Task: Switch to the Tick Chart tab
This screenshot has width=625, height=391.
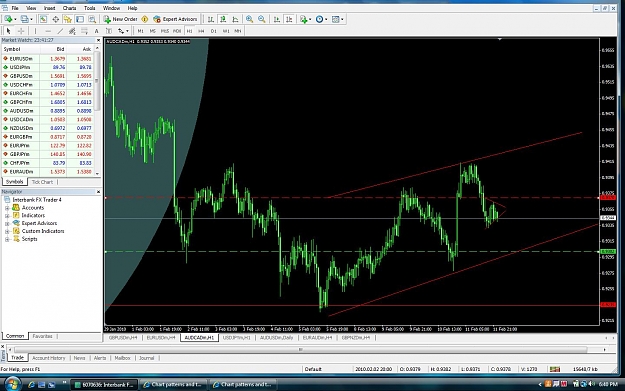Action: tap(42, 182)
